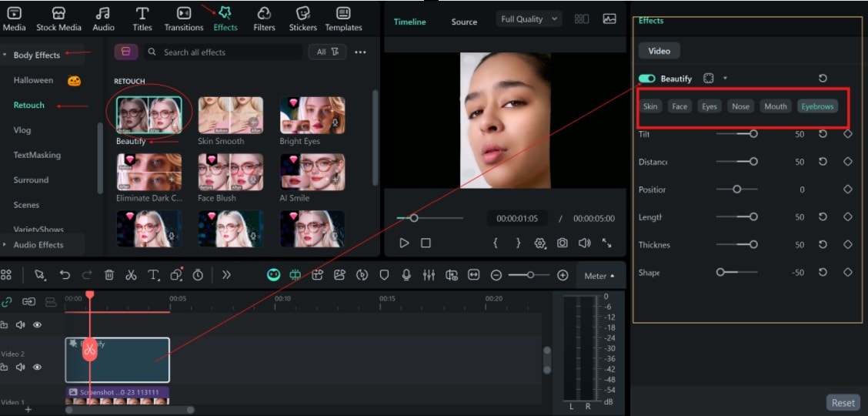Add keyframe diamond for Position

pyautogui.click(x=847, y=189)
